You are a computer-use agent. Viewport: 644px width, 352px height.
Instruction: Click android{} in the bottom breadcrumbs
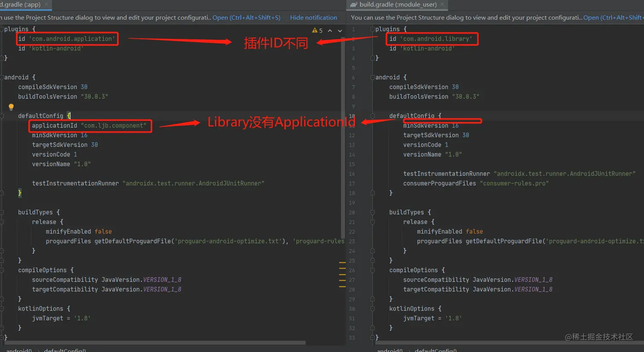pos(19,350)
